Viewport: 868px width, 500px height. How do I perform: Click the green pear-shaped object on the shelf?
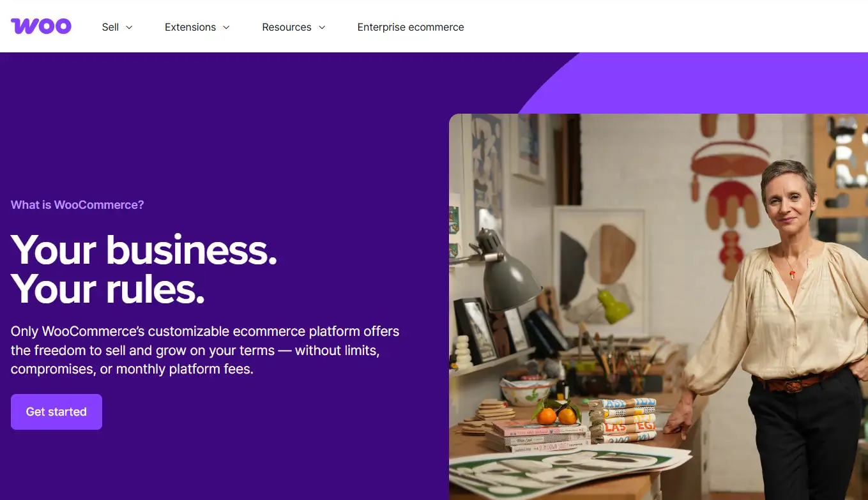point(614,305)
